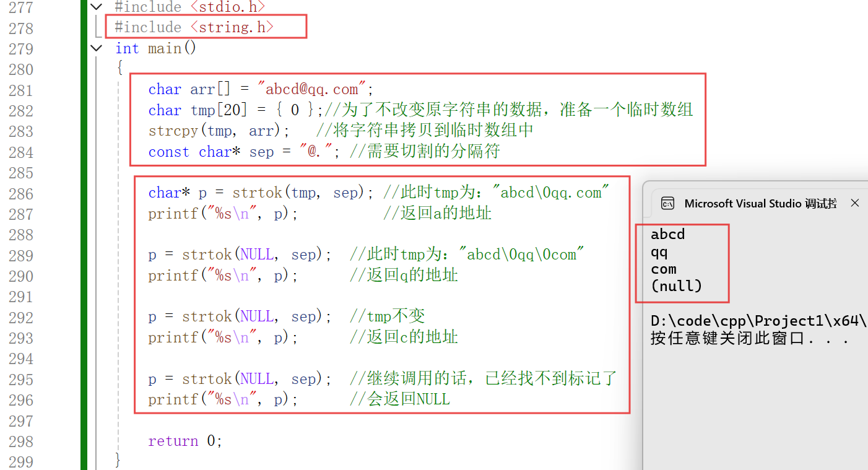
Task: Click the "qq" line in console output
Action: point(659,252)
